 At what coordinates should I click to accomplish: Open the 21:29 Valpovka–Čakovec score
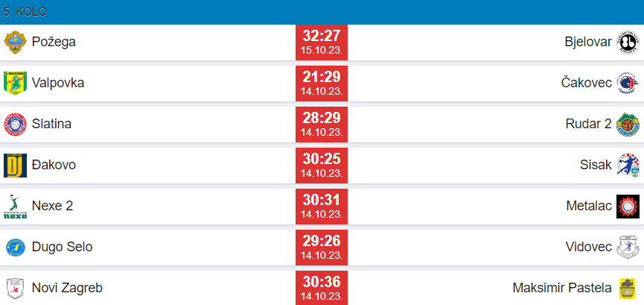(x=322, y=83)
